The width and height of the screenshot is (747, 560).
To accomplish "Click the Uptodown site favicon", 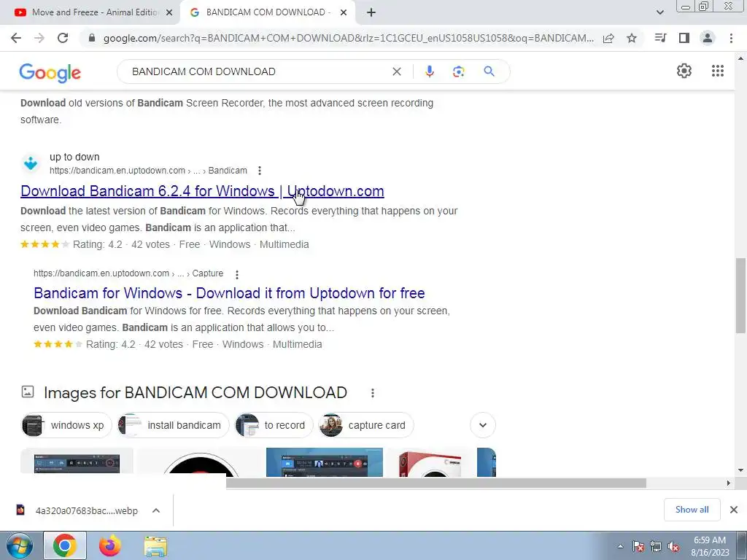I will coord(31,163).
